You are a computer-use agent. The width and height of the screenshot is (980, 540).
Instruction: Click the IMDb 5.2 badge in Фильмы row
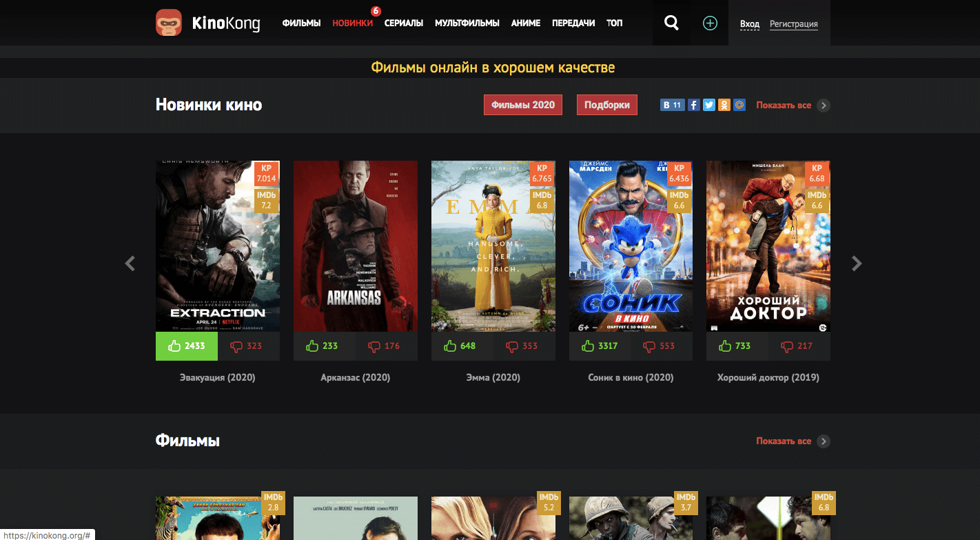pyautogui.click(x=549, y=503)
